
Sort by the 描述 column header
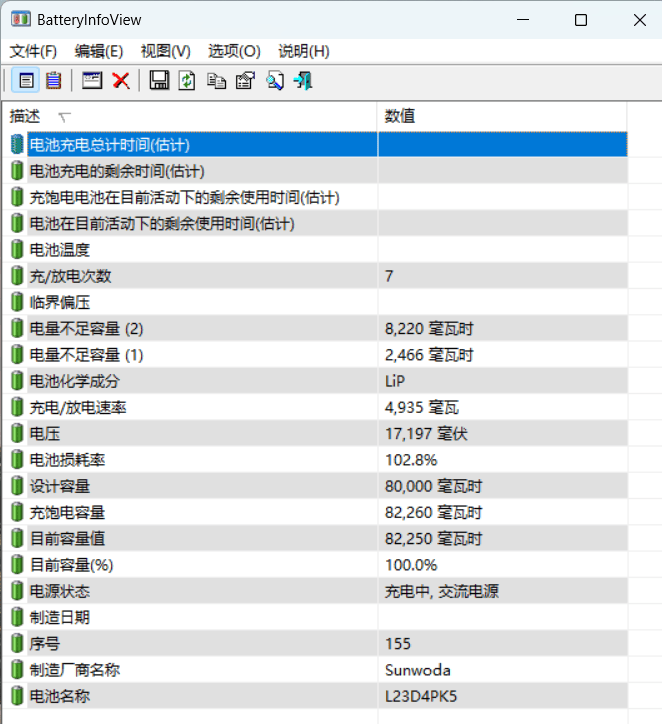[190, 117]
